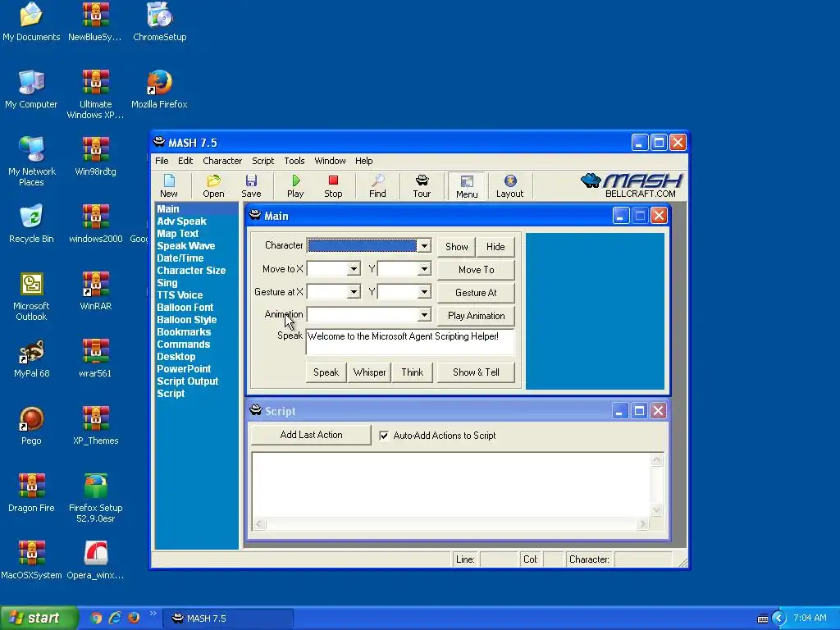
Task: Click the Add Last Action button
Action: (311, 435)
